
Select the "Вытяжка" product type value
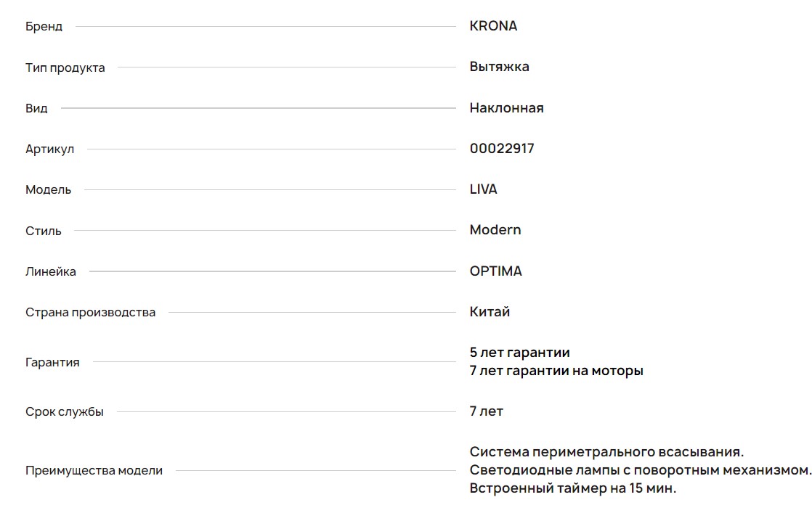499,67
